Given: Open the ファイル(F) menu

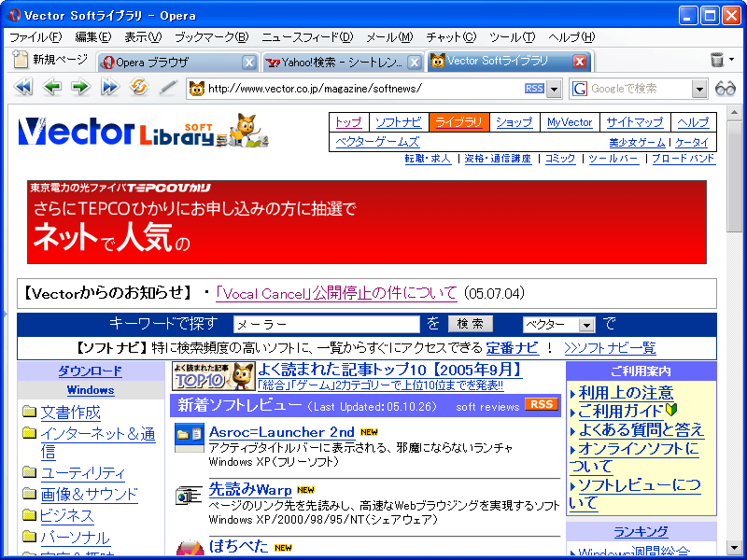Looking at the screenshot, I should [35, 37].
